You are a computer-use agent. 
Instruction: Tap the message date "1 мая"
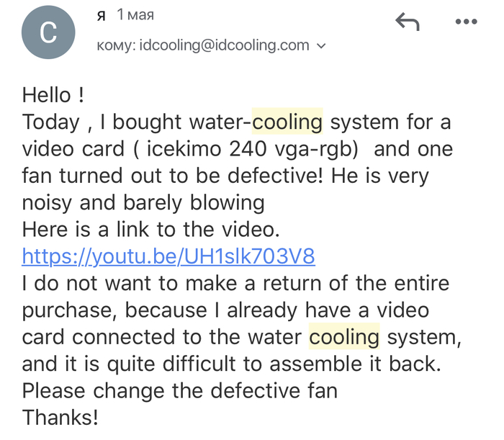(x=135, y=15)
